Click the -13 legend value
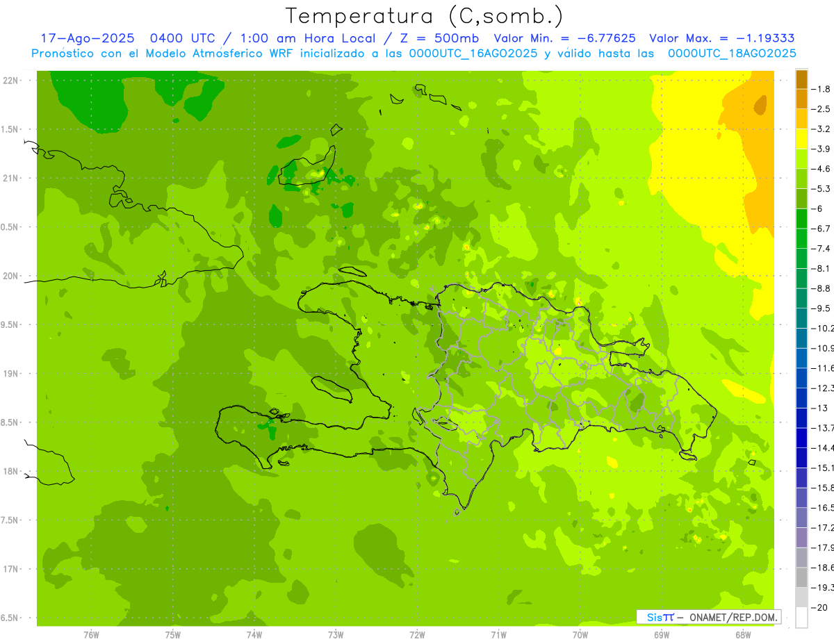Screen dimensions: 834x644 [x=820, y=408]
